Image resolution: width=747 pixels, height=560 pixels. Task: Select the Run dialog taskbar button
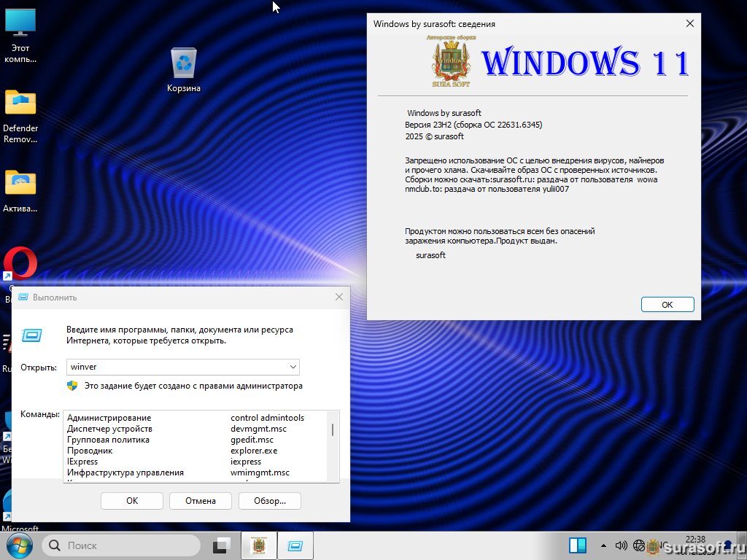click(295, 545)
